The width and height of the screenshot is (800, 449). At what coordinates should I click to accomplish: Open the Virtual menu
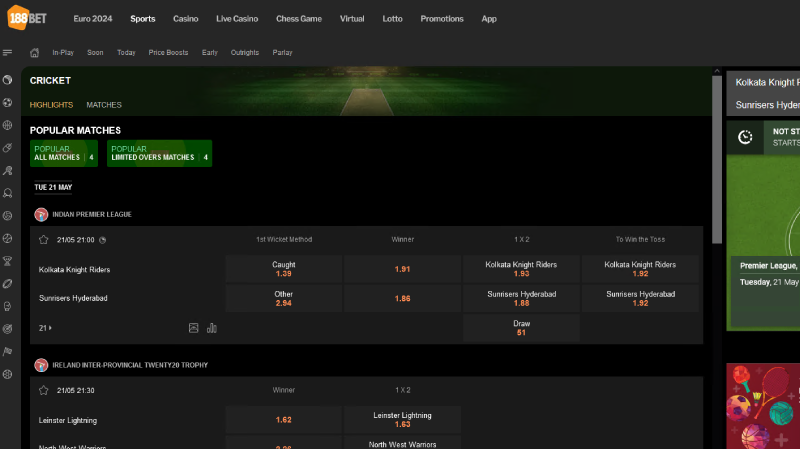(x=352, y=19)
